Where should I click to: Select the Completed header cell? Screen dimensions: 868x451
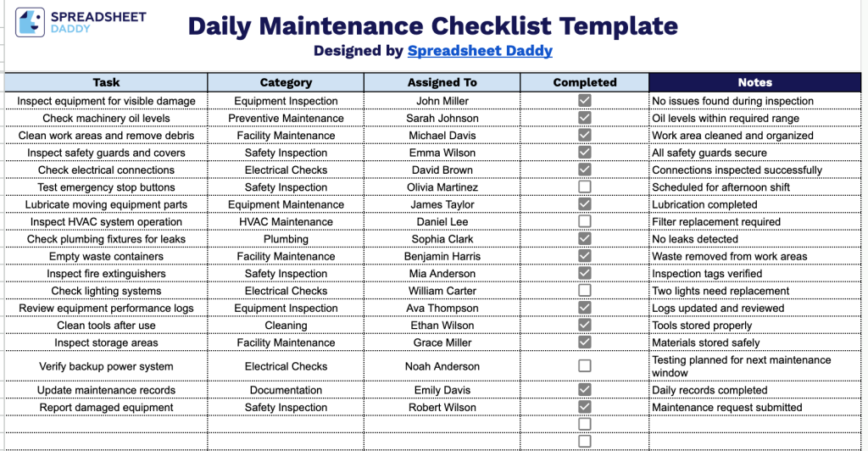point(585,82)
